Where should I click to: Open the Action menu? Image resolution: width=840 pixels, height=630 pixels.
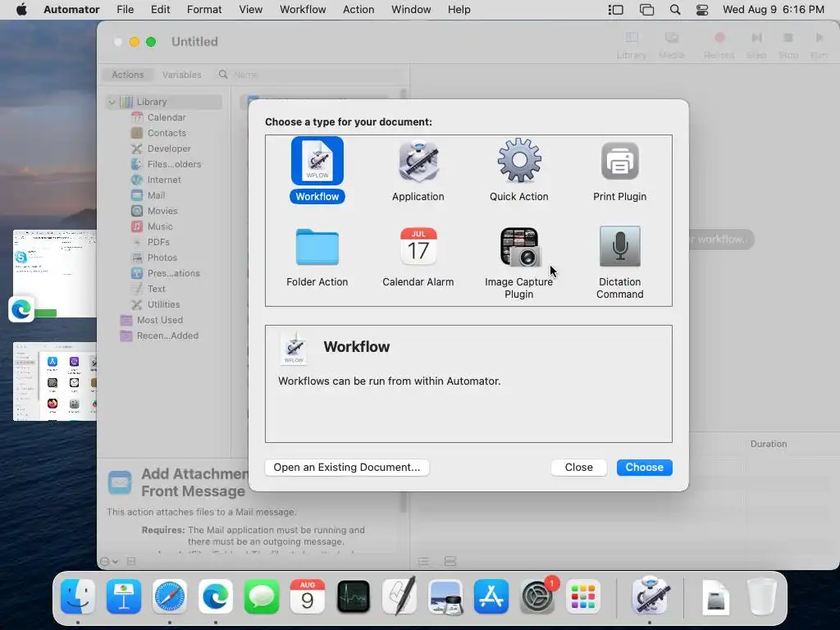(x=358, y=10)
